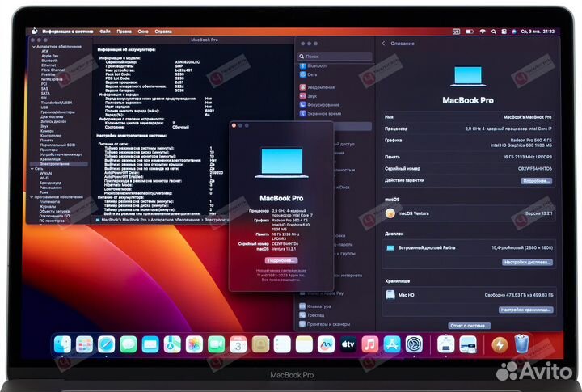Open the Информация о системе menu

(68, 32)
